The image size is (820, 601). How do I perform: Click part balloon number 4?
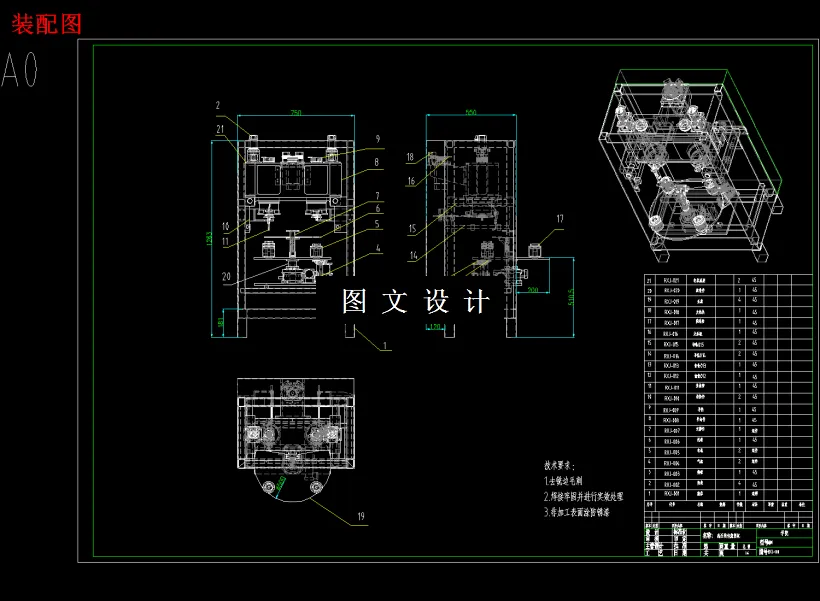pyautogui.click(x=378, y=248)
